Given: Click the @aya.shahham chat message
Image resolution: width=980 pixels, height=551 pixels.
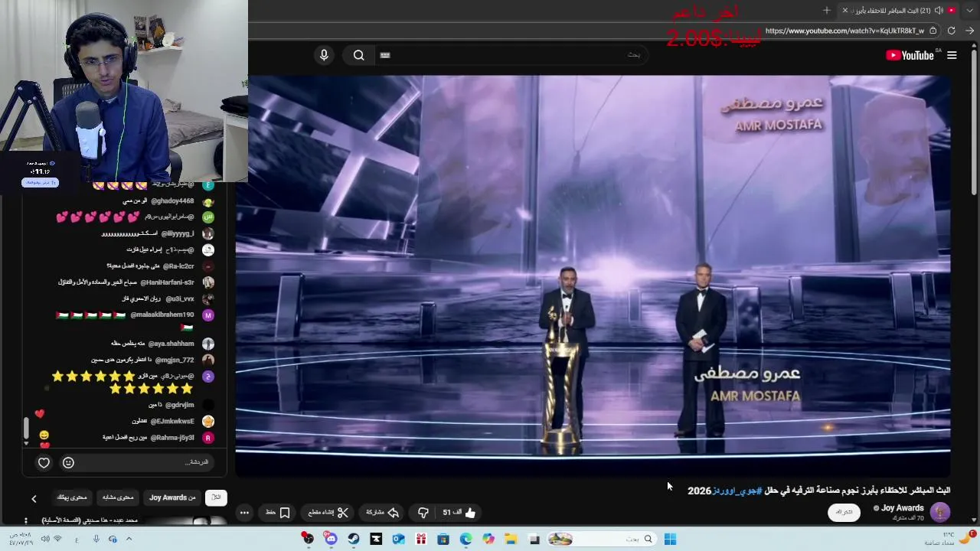Looking at the screenshot, I should click(x=152, y=344).
